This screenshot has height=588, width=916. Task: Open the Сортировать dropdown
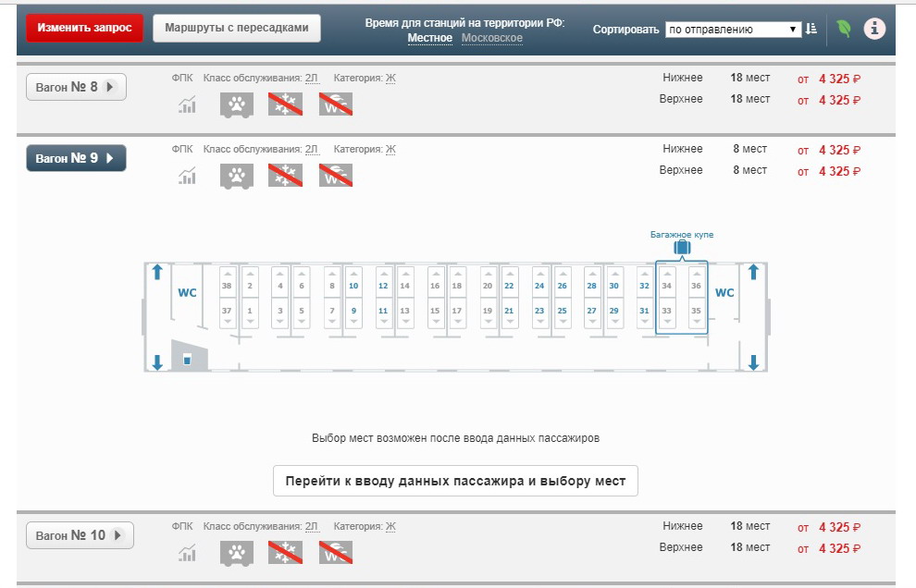click(732, 30)
